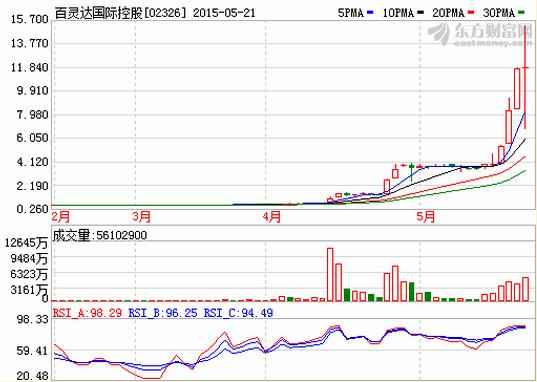The width and height of the screenshot is (537, 382).
Task: Click the tallest volume bar in mid-April
Action: (330, 275)
